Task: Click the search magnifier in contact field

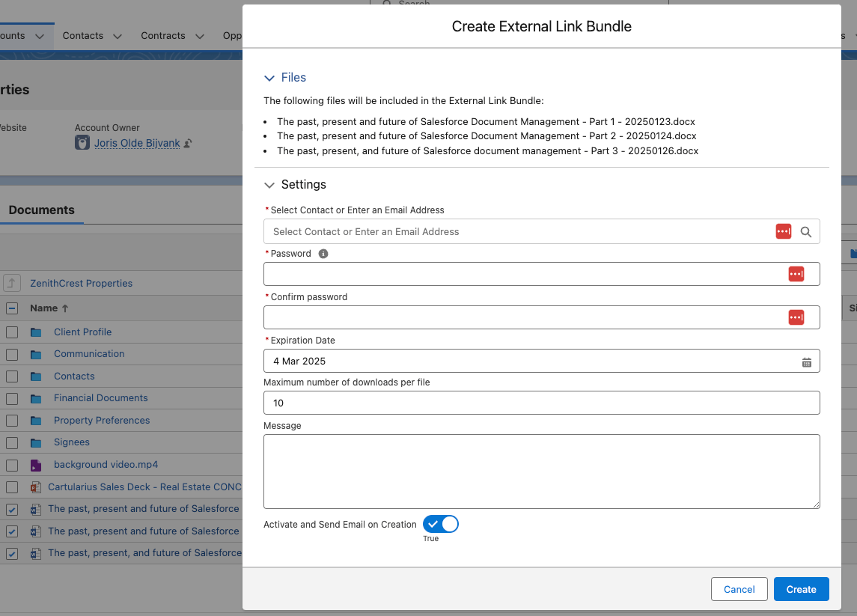Action: (806, 232)
